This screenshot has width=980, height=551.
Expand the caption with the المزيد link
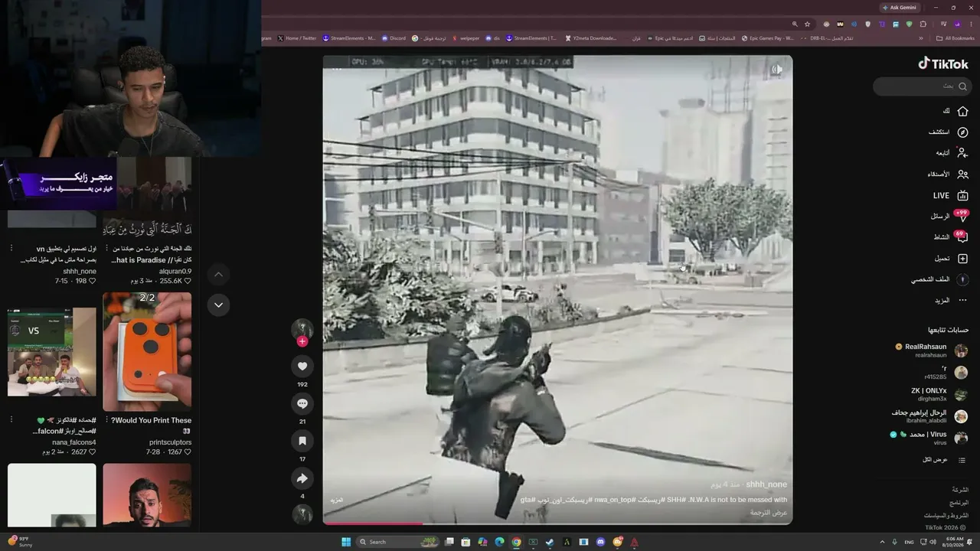pos(336,500)
